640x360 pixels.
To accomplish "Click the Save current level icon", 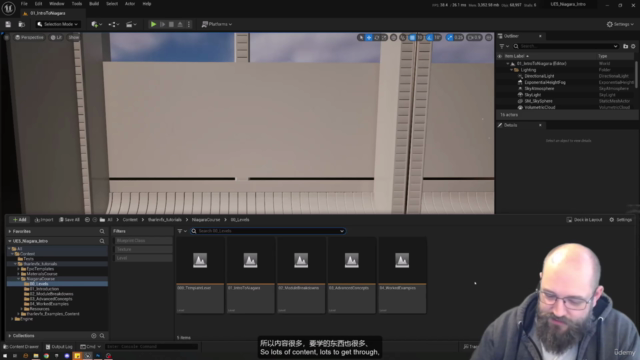I will 8,24.
